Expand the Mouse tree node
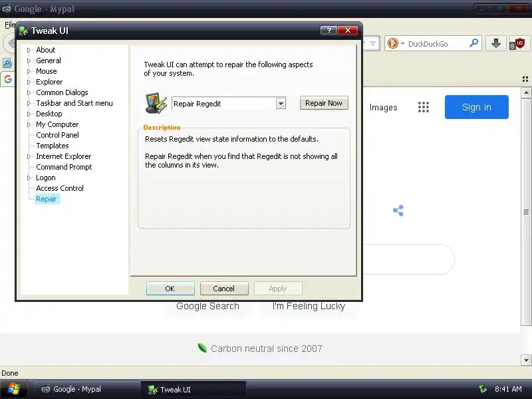 (29, 71)
